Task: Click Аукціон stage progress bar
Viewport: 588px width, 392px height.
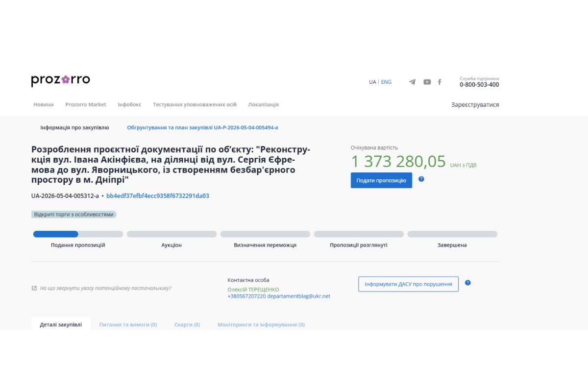Action: 171,234
